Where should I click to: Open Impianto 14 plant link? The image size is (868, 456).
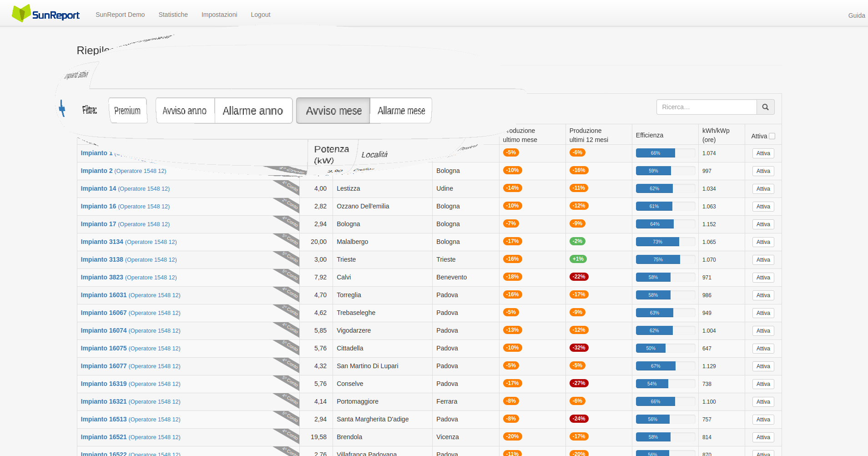point(125,188)
